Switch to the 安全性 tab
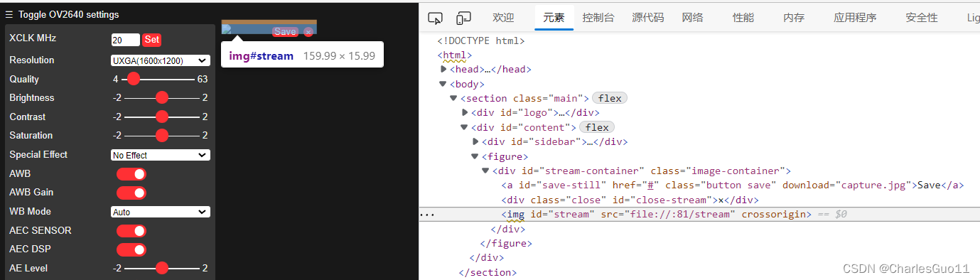Screen dimensions: 980x280 tap(922, 18)
